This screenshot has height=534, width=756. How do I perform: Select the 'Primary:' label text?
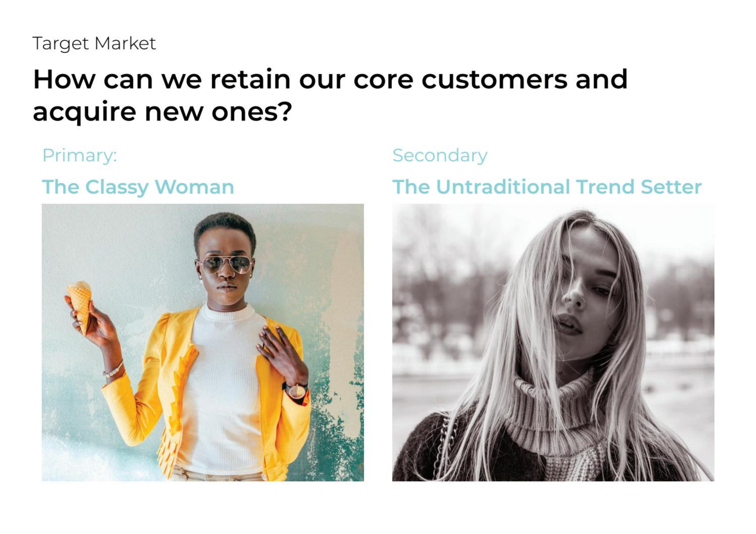coord(80,156)
